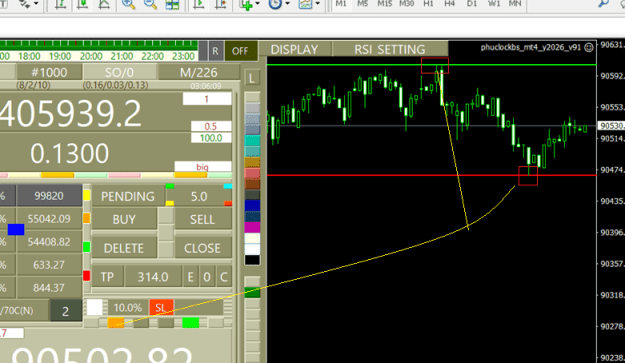Click the yellow indicator beside 99820
This screenshot has height=363, width=625.
(86, 195)
